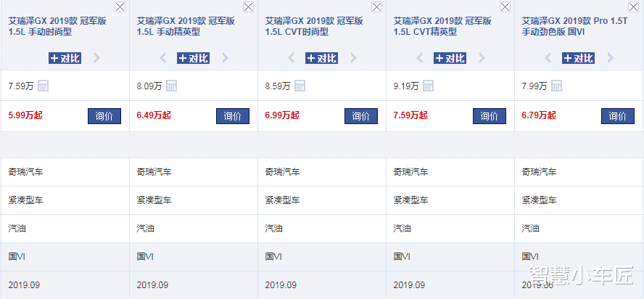The width and height of the screenshot is (644, 299).
Task: Add Pro 1.5T 手动劲色版 to comparison via +对比
Action: click(578, 58)
